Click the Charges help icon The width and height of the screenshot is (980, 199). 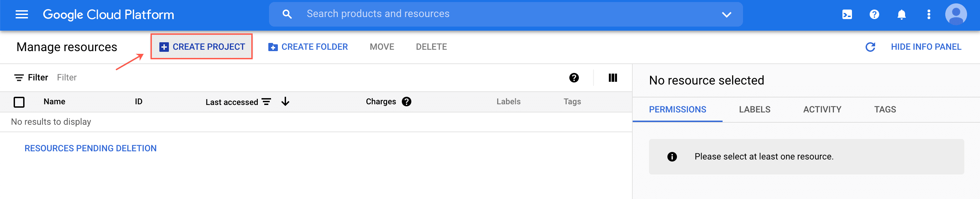click(407, 101)
